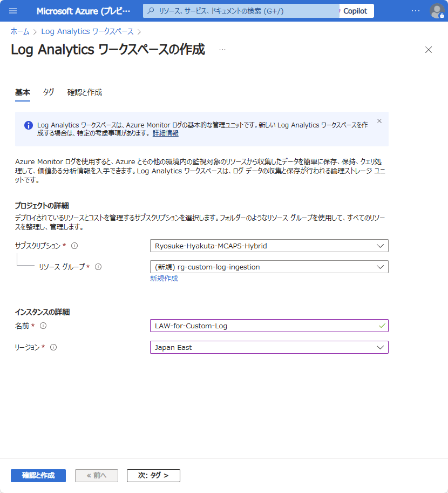
Task: Open the account avatar menu
Action: pos(437,11)
